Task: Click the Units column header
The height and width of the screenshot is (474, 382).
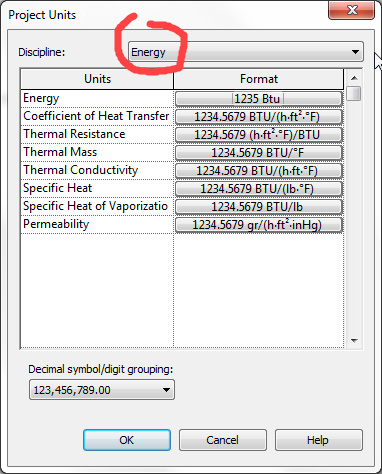Action: click(x=97, y=79)
